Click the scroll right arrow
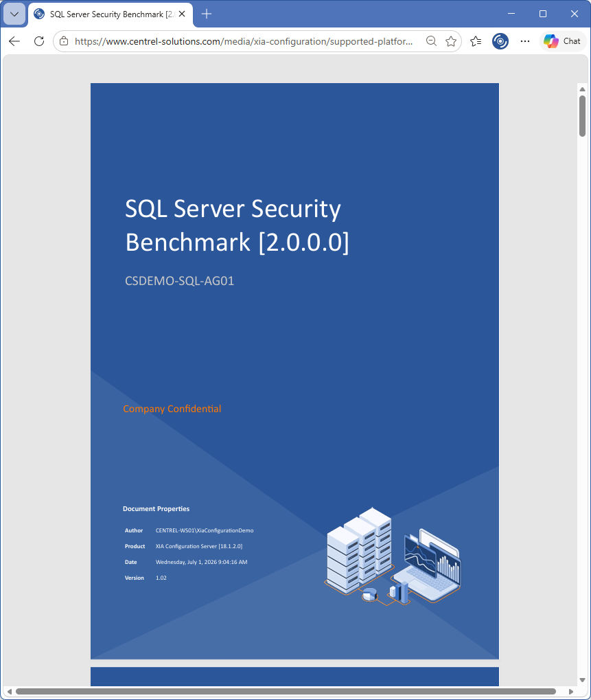The height and width of the screenshot is (700, 591). coord(571,692)
